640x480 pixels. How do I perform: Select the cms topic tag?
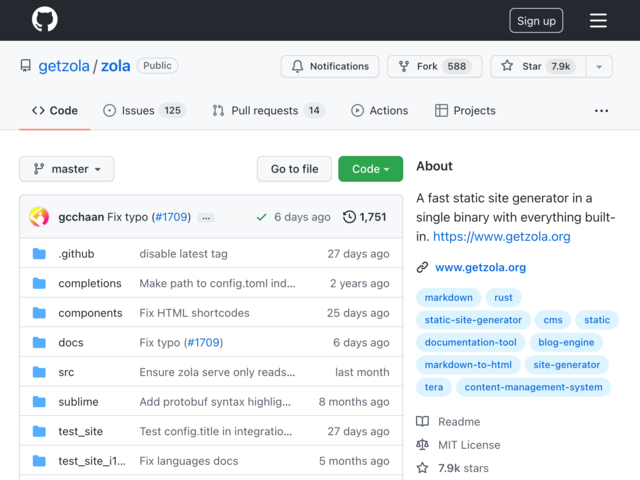coord(553,320)
